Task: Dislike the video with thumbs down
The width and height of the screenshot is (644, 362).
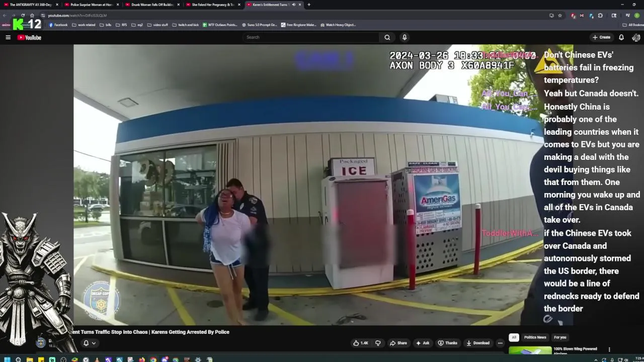Action: (x=378, y=343)
